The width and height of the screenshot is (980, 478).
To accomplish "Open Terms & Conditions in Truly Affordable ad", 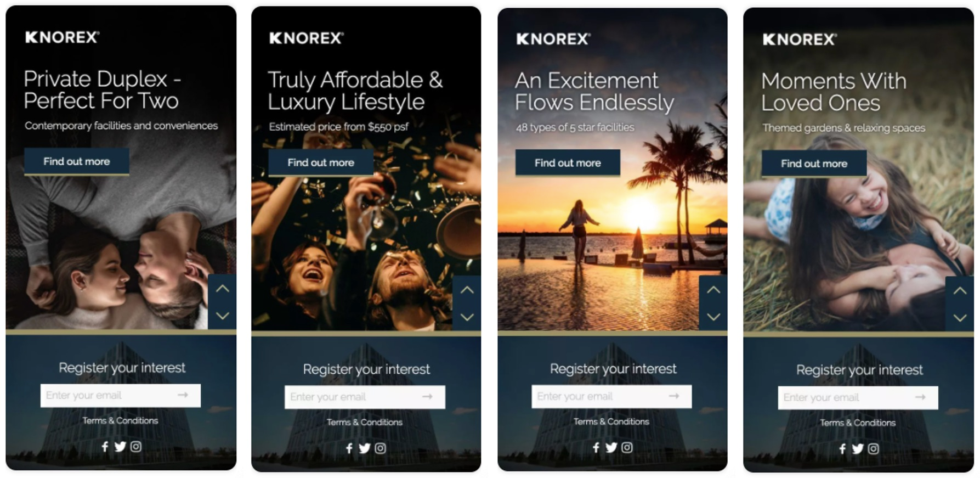I will [x=365, y=422].
